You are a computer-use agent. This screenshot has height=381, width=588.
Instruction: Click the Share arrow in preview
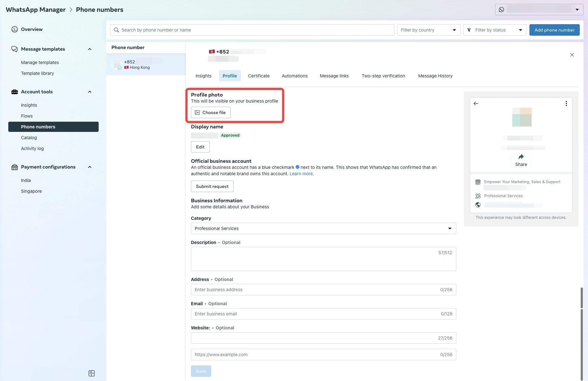pos(521,157)
